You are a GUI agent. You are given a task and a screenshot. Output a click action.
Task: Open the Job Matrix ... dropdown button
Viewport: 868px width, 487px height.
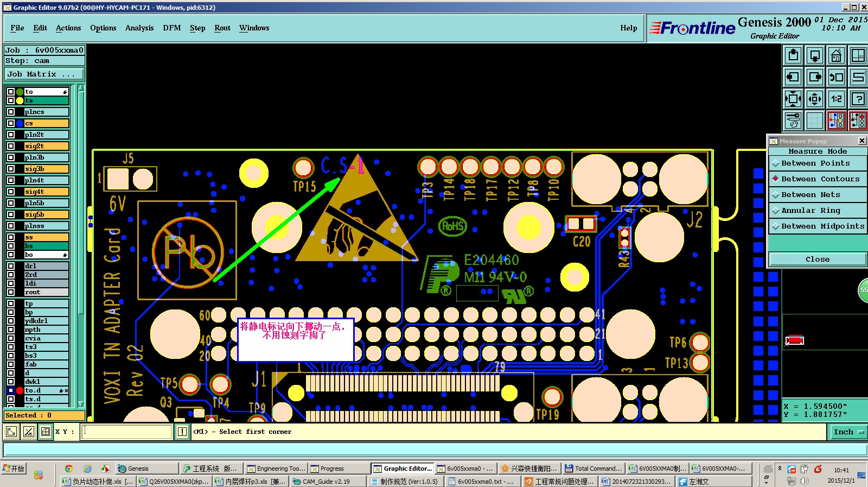point(44,74)
